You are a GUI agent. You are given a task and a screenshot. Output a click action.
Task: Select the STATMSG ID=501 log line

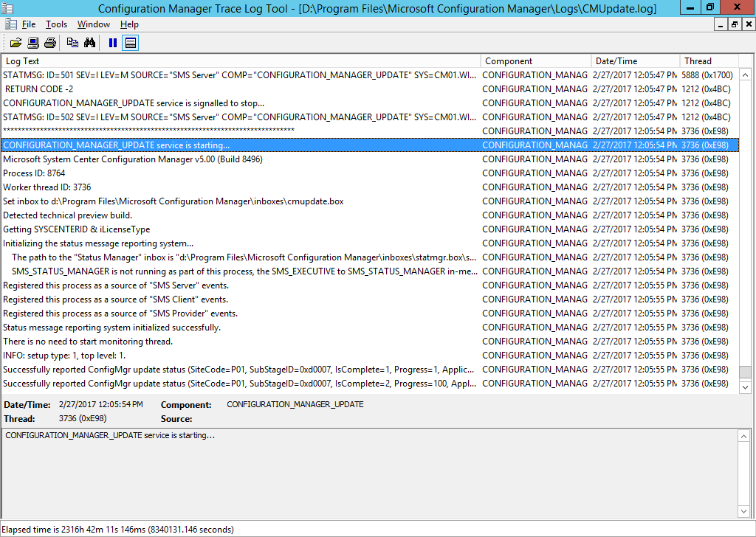(371, 75)
